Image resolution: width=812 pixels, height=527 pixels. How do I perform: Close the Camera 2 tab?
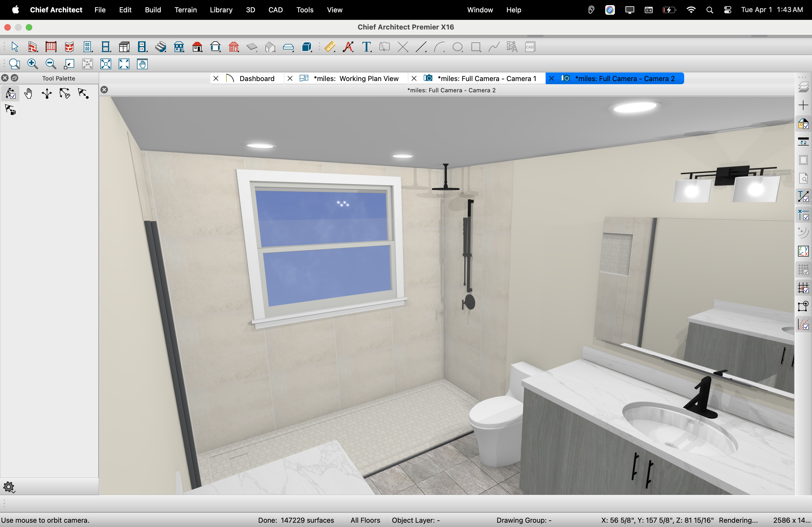point(551,78)
